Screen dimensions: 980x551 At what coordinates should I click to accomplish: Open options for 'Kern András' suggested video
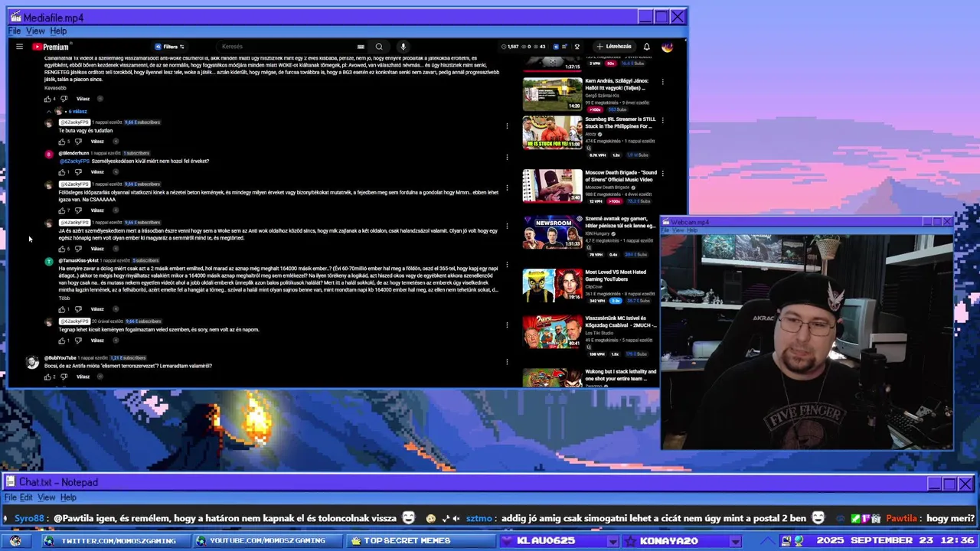662,81
